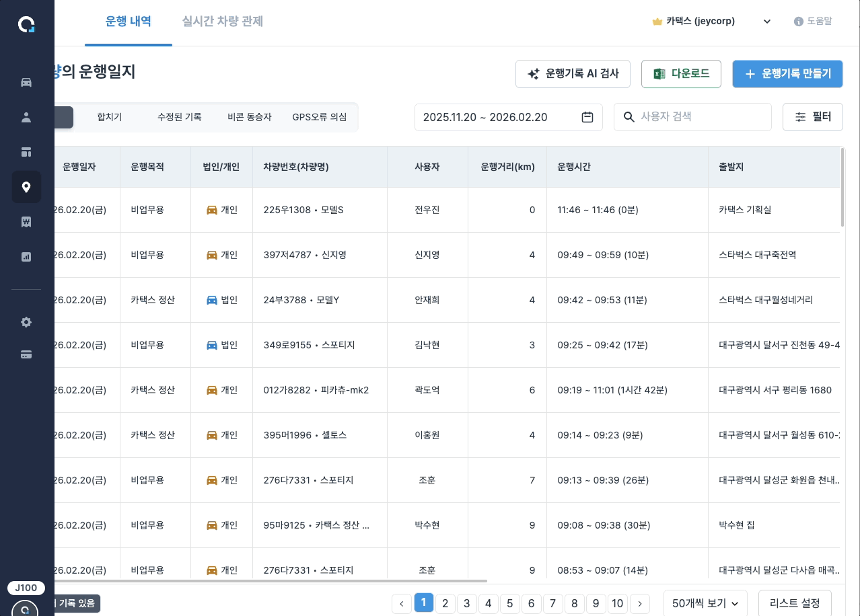Viewport: 860px width, 616px height.
Task: Select the highlighted trip-log location pin icon
Action: [x=26, y=187]
